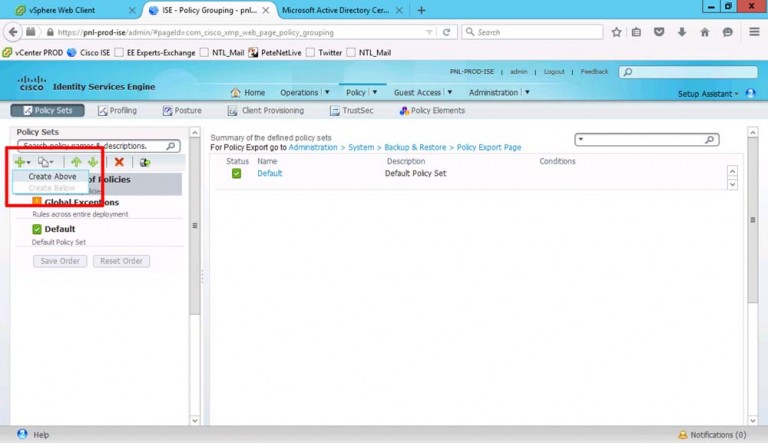Open the bookmarks list icon
This screenshot has width=768, height=443.
[636, 32]
